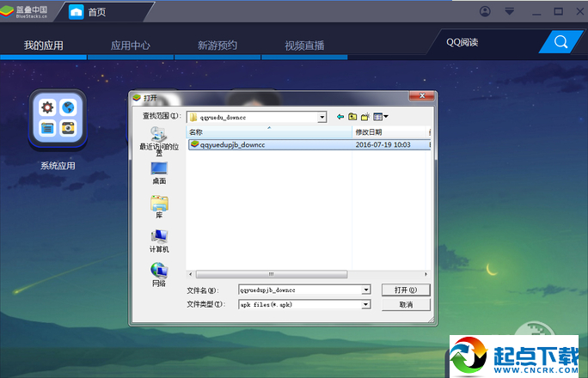Open the BlueStacks title bar dropdown menu arrow
This screenshot has width=588, height=378.
coord(509,12)
